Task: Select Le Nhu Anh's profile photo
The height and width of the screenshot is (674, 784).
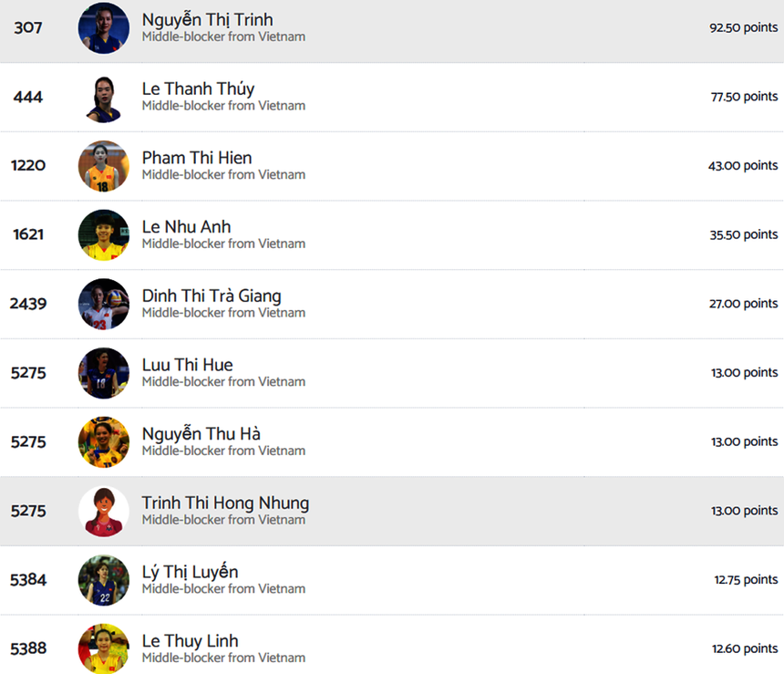Action: pos(103,235)
